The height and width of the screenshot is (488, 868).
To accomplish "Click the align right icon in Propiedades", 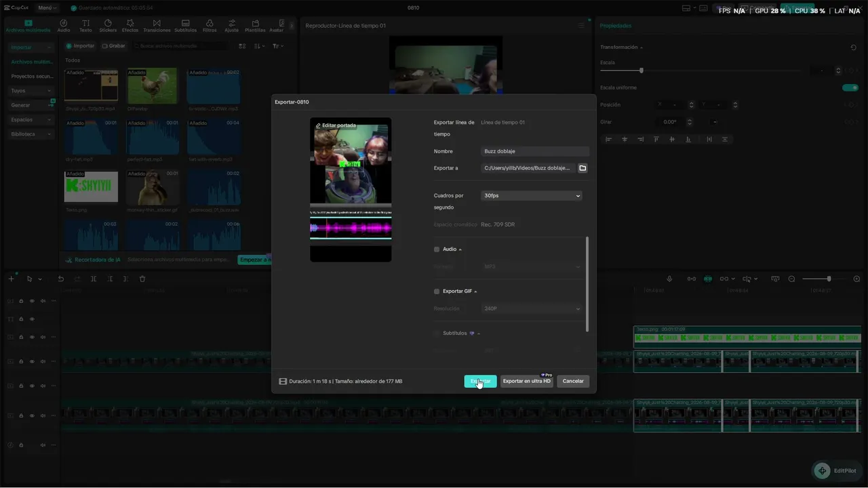I will pyautogui.click(x=640, y=139).
